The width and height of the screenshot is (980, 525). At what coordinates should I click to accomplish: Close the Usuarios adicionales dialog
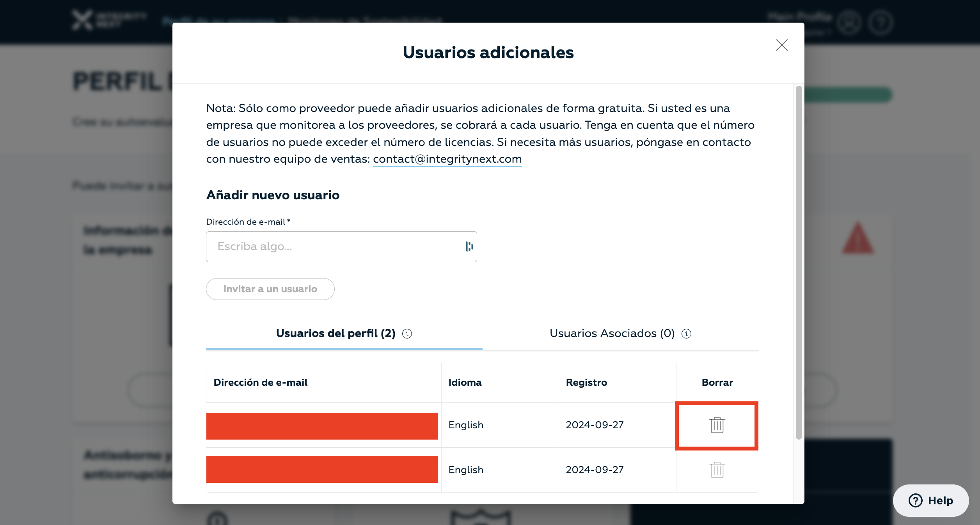click(x=782, y=45)
